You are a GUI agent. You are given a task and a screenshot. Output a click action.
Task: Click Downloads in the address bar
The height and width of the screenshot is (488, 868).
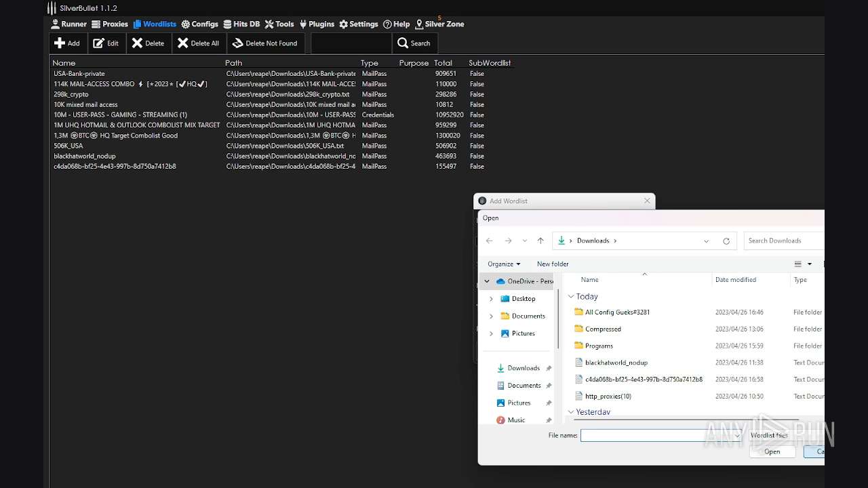pyautogui.click(x=593, y=241)
